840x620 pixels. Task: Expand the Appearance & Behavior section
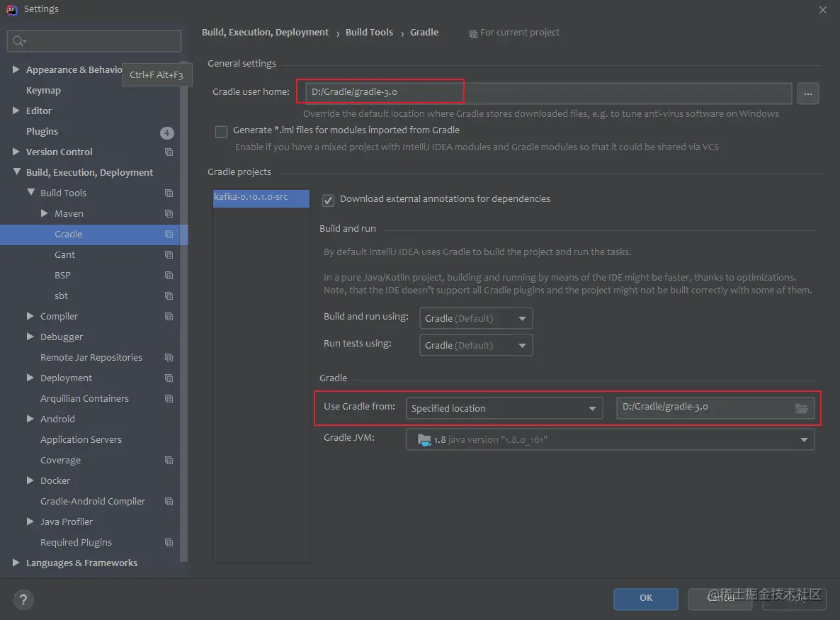[16, 69]
